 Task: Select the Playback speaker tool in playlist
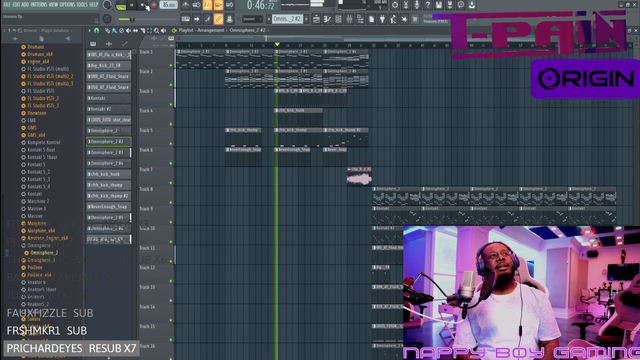164,31
